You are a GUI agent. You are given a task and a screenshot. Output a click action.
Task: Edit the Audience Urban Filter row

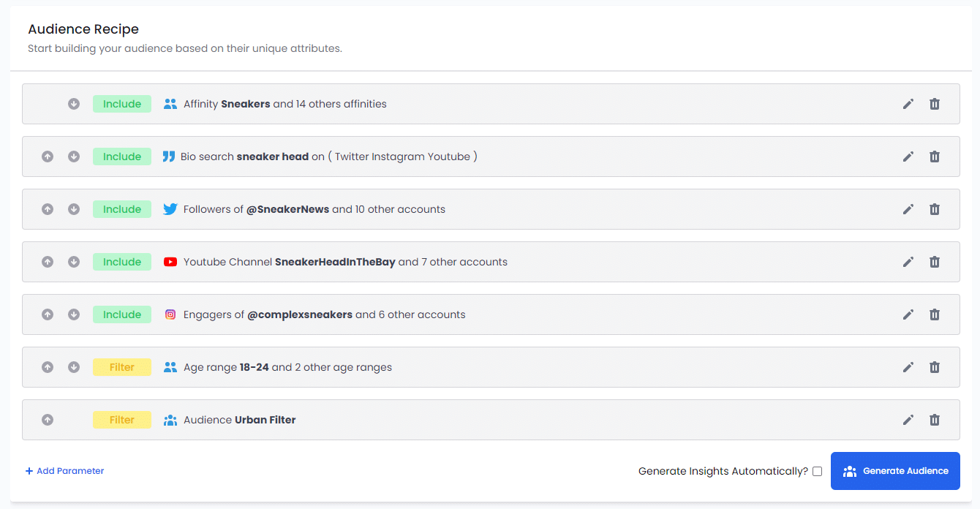pos(908,420)
